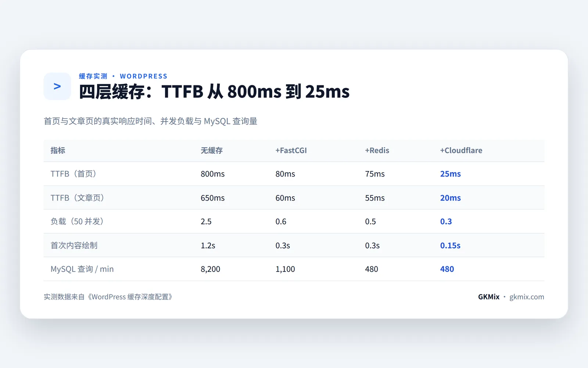
Task: Click the 0.3s value under +FastCGI
Action: pyautogui.click(x=283, y=245)
